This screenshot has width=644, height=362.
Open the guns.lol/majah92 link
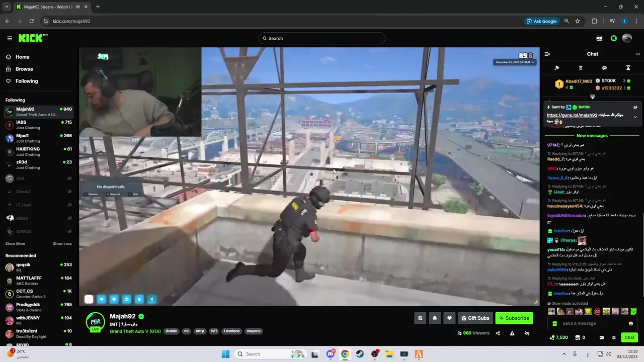(572, 115)
